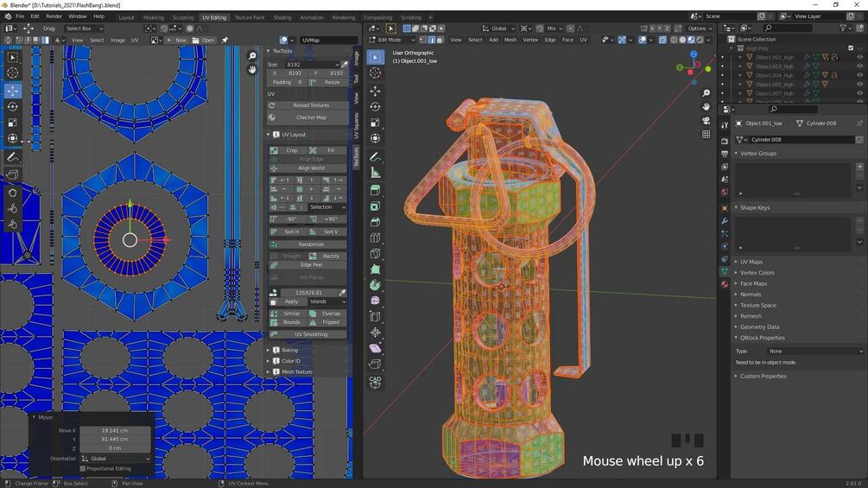Select the Move tool in UV editor toolbar
Screen dimensions: 868x488
tap(13, 90)
